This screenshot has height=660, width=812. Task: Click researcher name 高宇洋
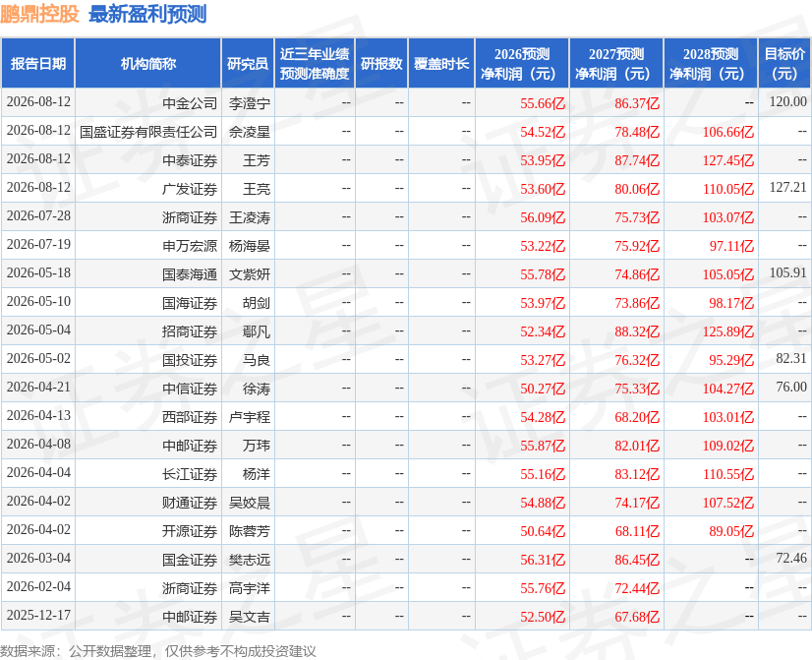pos(250,587)
